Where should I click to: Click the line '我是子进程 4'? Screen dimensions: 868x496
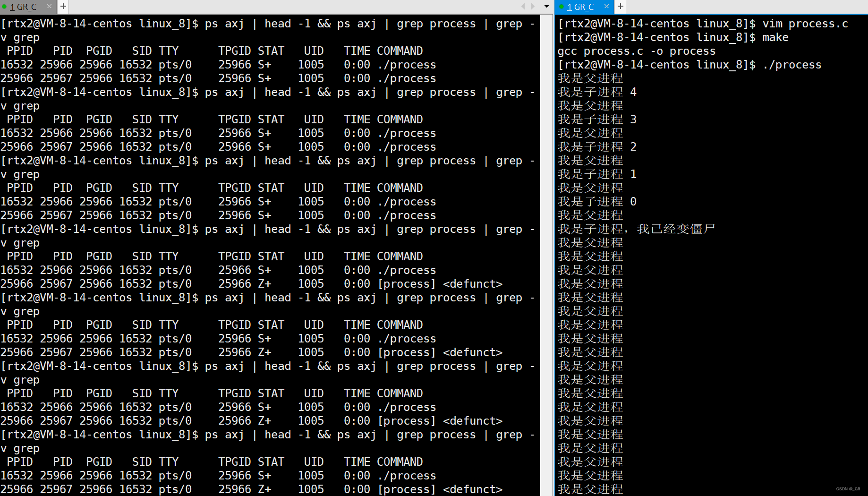[x=597, y=92]
